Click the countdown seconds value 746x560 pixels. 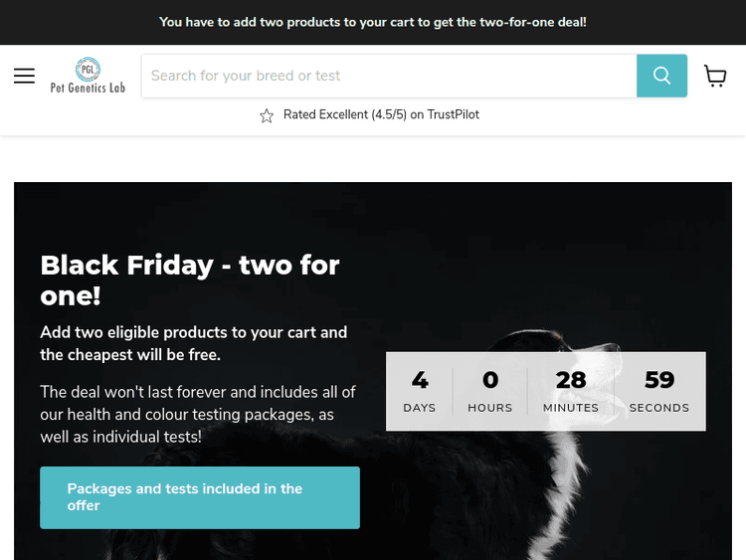(659, 380)
